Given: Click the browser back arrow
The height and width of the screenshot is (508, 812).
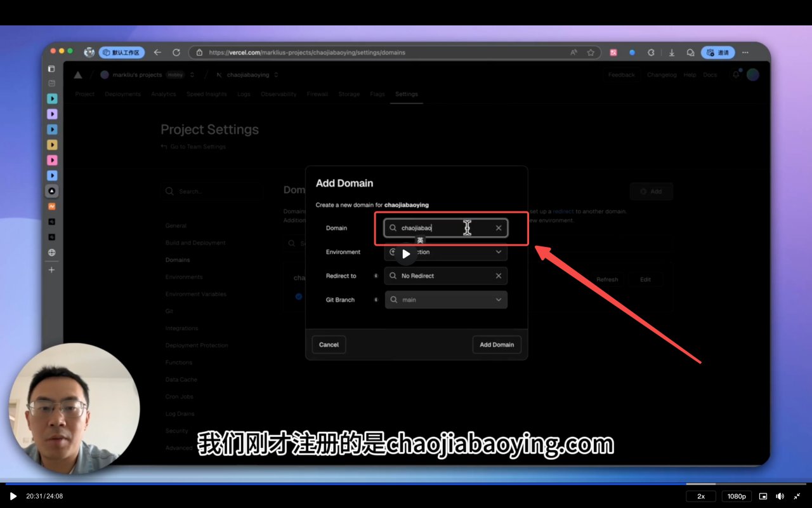Looking at the screenshot, I should (157, 53).
